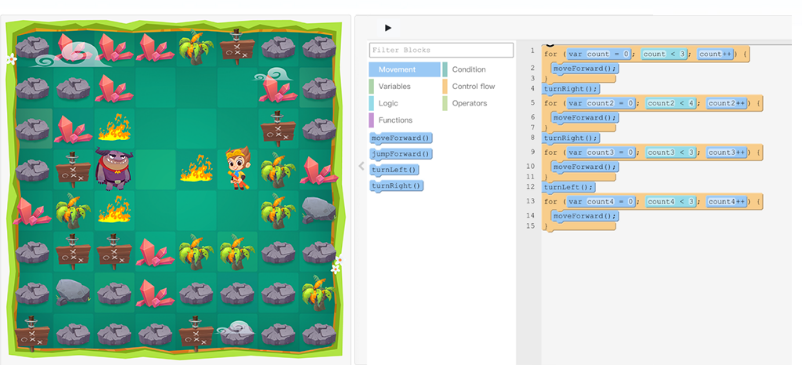Pick the turnRight() block from the palette
The image size is (802, 384).
[396, 186]
